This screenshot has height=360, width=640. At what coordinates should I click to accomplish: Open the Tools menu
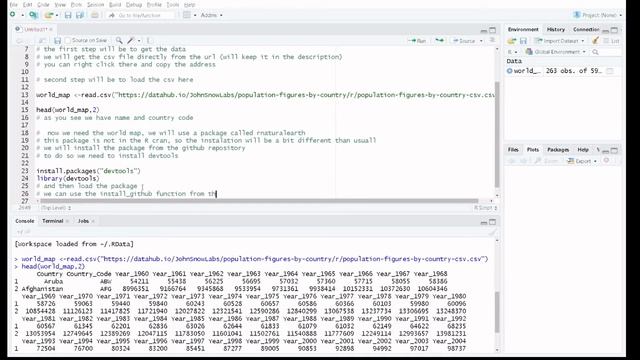point(173,4)
